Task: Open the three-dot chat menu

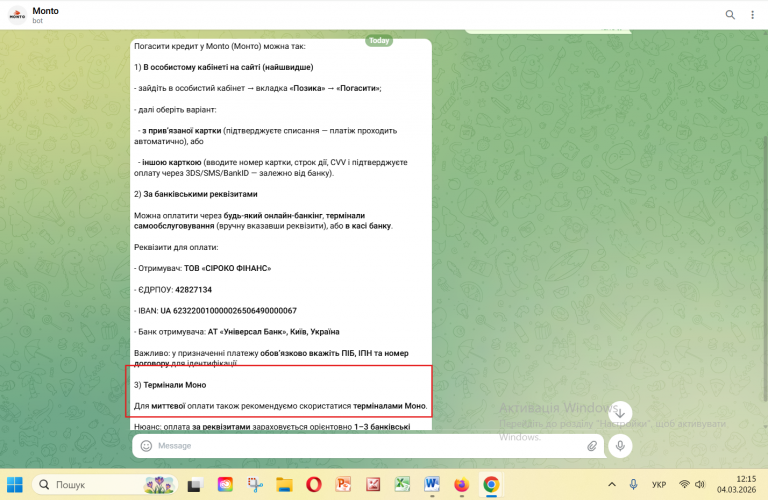Action: click(x=752, y=15)
